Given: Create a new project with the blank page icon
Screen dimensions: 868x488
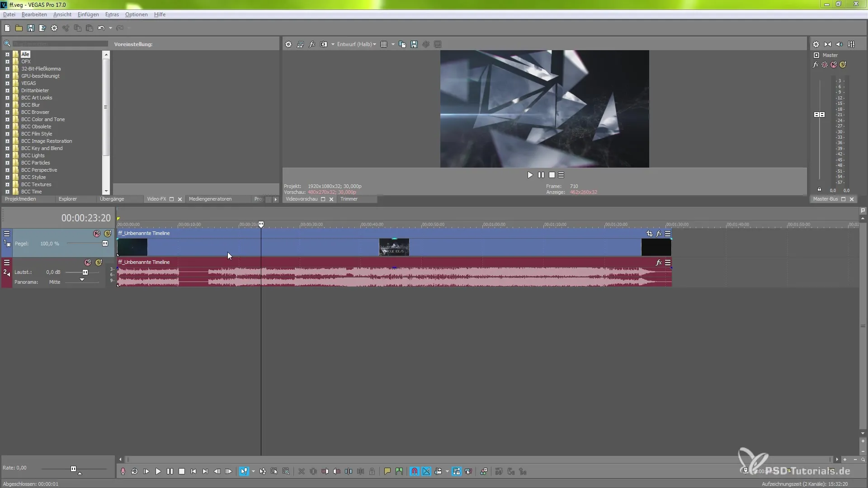Looking at the screenshot, I should [7, 28].
